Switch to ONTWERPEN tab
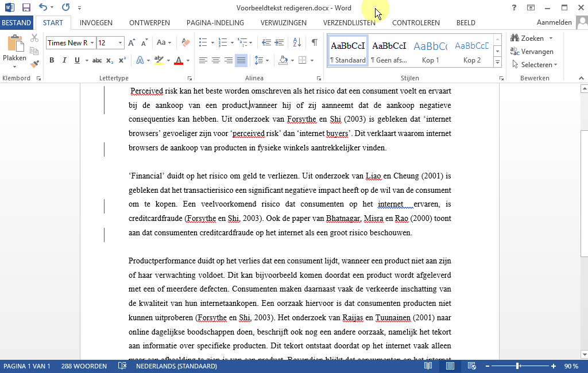 (x=150, y=23)
